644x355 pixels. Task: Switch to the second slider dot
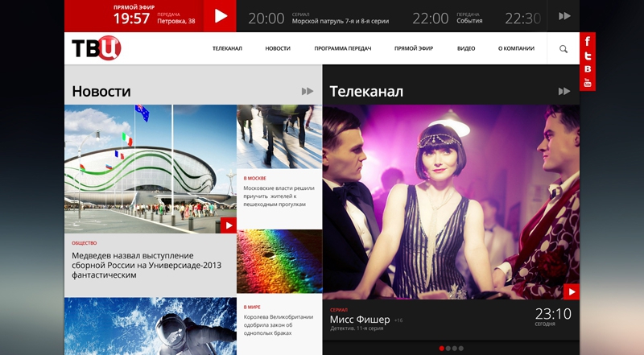(448, 349)
